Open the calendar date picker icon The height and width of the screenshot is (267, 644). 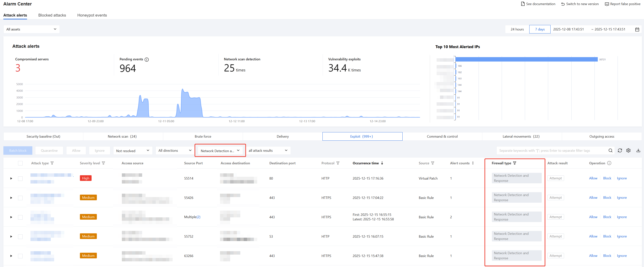pos(637,30)
